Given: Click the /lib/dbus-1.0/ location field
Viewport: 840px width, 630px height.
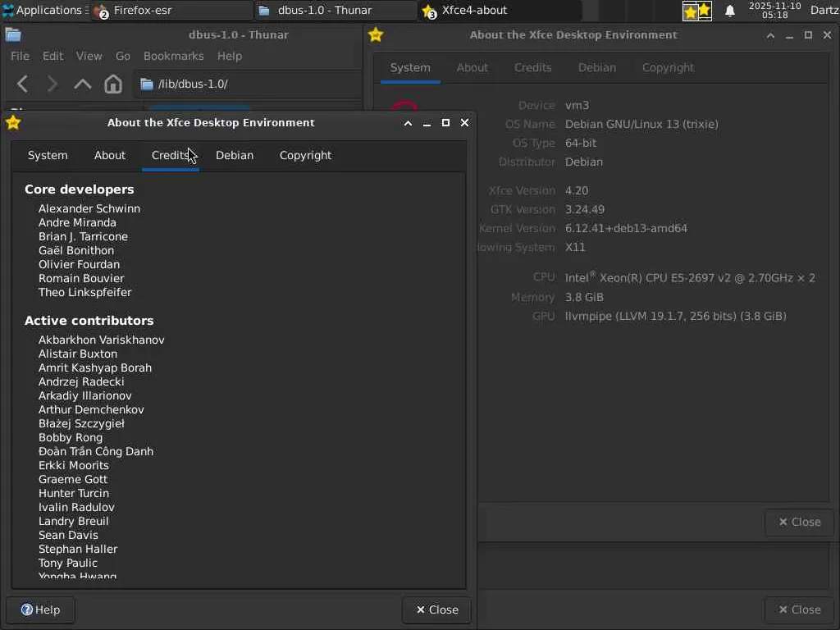Looking at the screenshot, I should pos(248,84).
